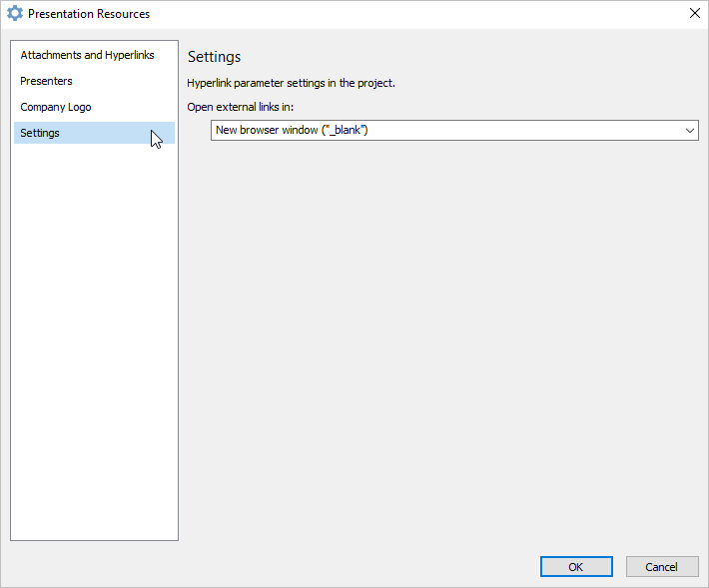Click the gap between OK and Cancel
This screenshot has width=709, height=588.
pyautogui.click(x=619, y=567)
